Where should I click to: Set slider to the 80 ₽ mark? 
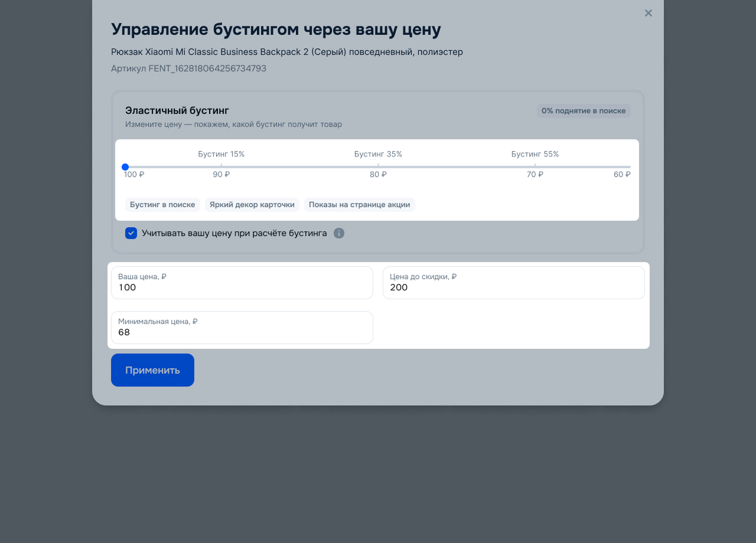click(x=378, y=167)
